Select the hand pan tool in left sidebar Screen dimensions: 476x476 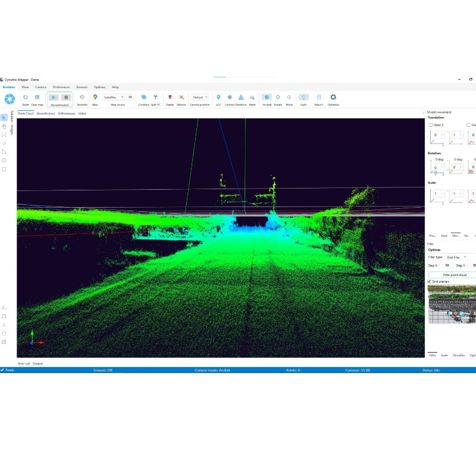click(4, 126)
